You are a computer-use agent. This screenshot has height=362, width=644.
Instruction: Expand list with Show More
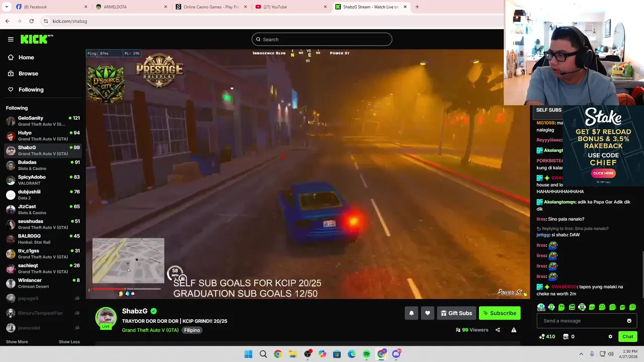coord(17,342)
